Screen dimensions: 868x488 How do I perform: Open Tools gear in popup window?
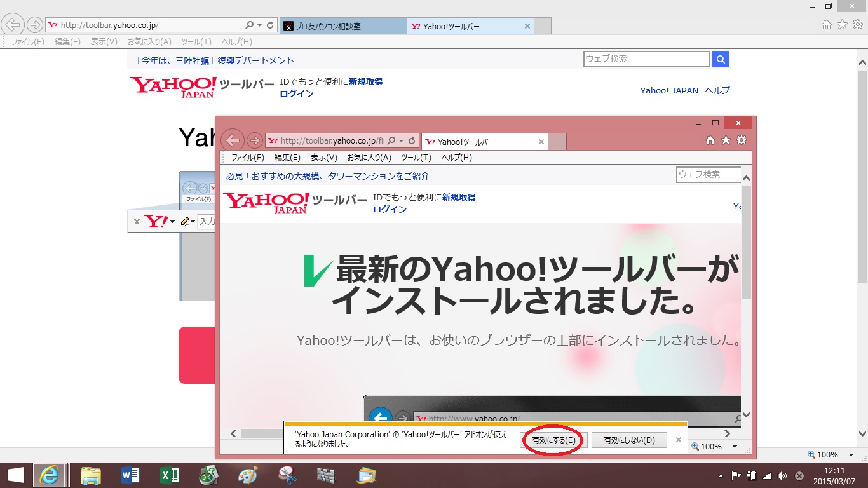741,140
